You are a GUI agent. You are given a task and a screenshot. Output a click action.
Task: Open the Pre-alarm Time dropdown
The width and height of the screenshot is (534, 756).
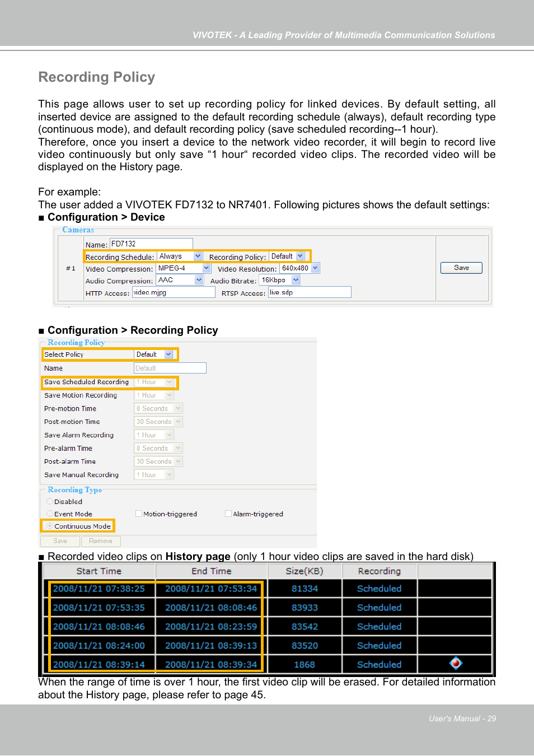tap(158, 449)
